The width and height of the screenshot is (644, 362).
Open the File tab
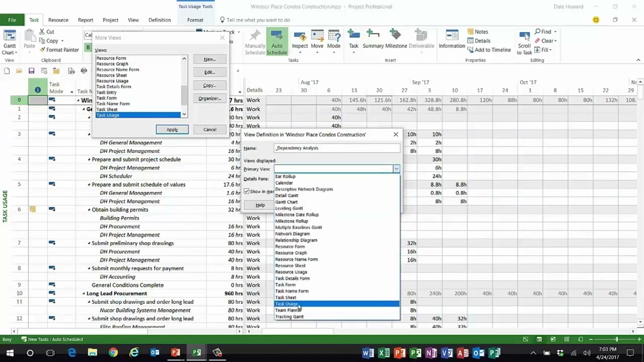(12, 20)
